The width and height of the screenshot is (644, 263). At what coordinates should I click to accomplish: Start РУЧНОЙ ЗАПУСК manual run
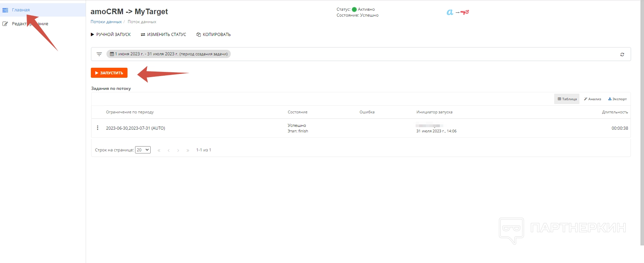pyautogui.click(x=111, y=35)
